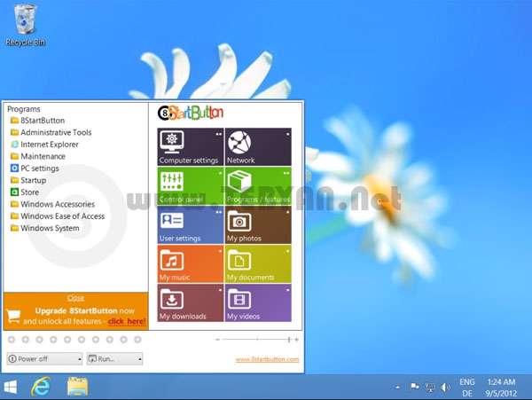The image size is (532, 400).
Task: Select the last round page dot
Action: (x=137, y=340)
